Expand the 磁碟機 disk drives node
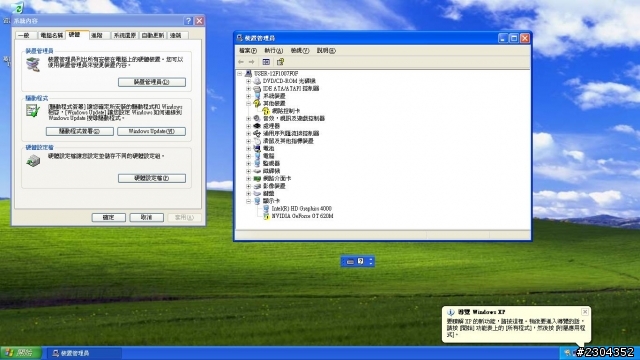 pos(248,171)
